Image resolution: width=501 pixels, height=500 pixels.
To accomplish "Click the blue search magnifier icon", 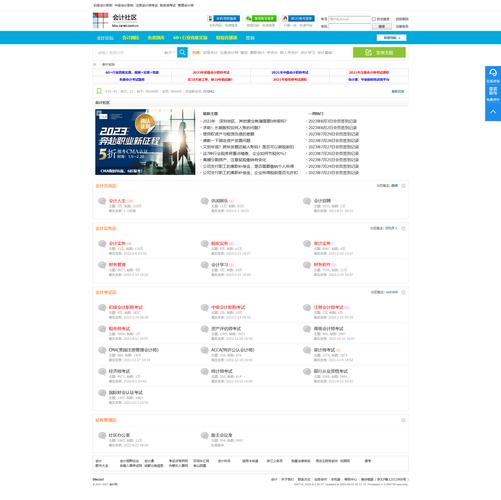I will (182, 52).
